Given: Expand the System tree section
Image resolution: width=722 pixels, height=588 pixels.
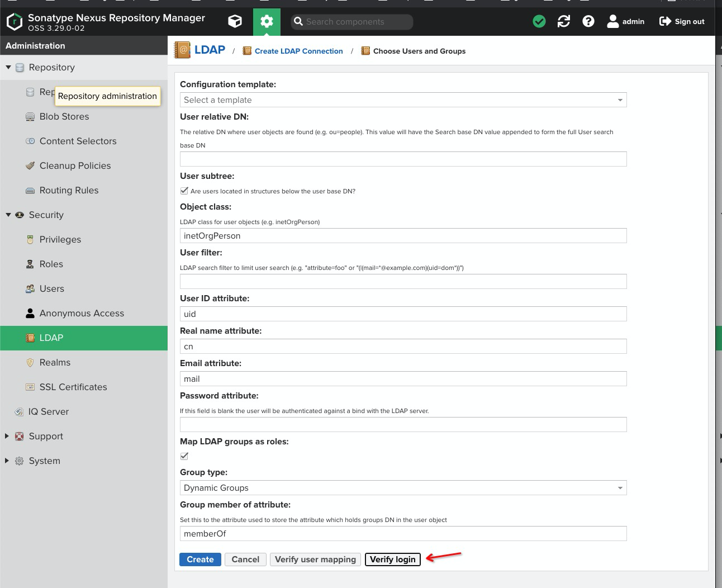Looking at the screenshot, I should 7,461.
